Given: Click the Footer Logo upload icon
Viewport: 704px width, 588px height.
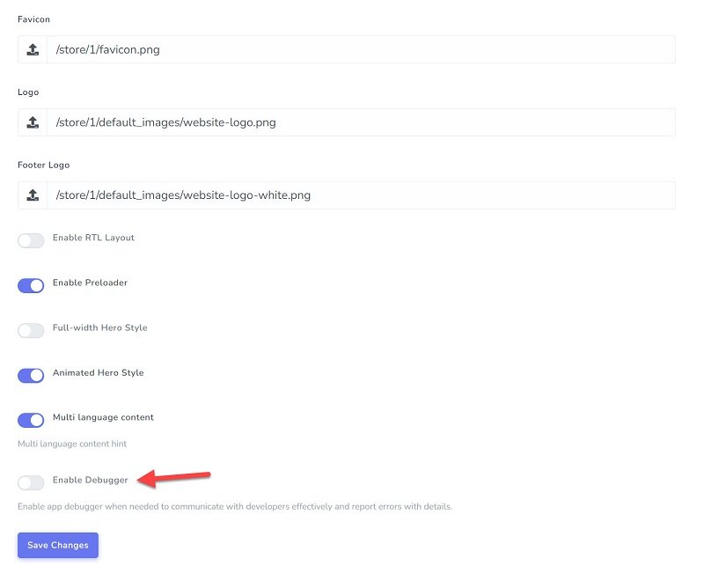Looking at the screenshot, I should pos(33,195).
